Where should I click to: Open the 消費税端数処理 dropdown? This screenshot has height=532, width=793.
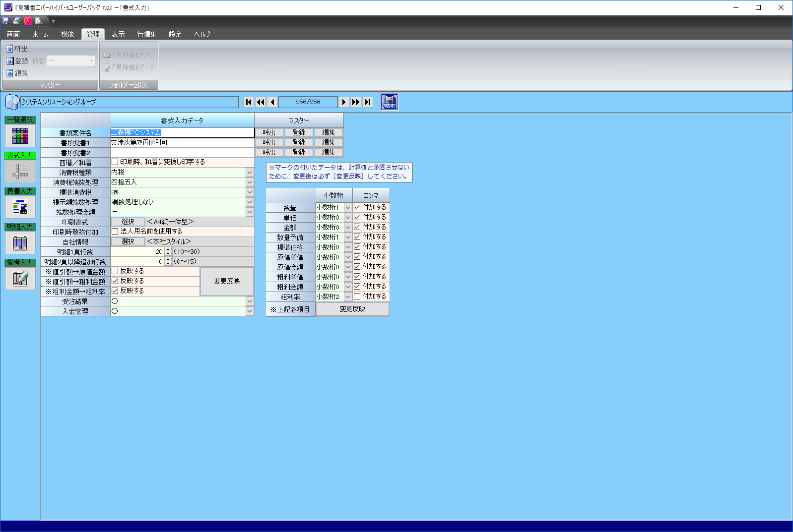250,182
